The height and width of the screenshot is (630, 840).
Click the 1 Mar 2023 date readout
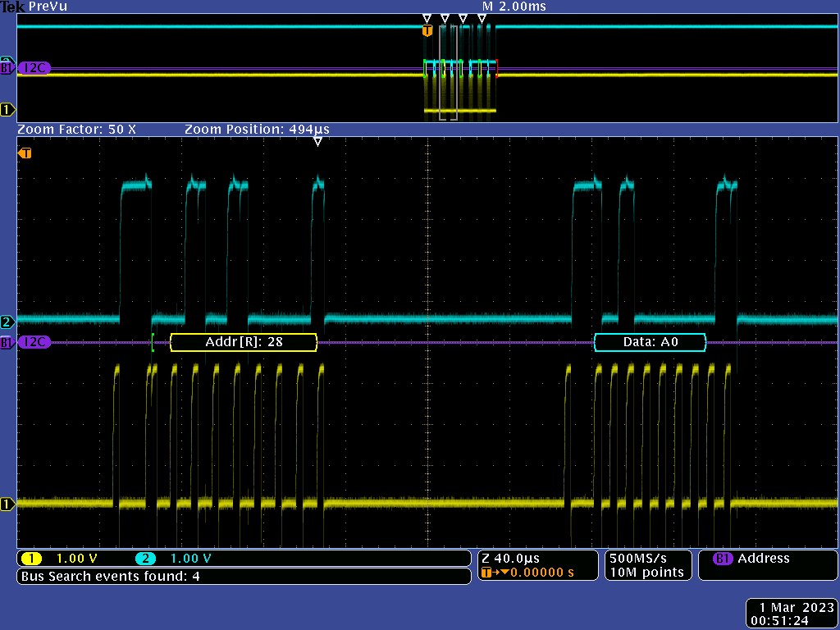click(797, 608)
